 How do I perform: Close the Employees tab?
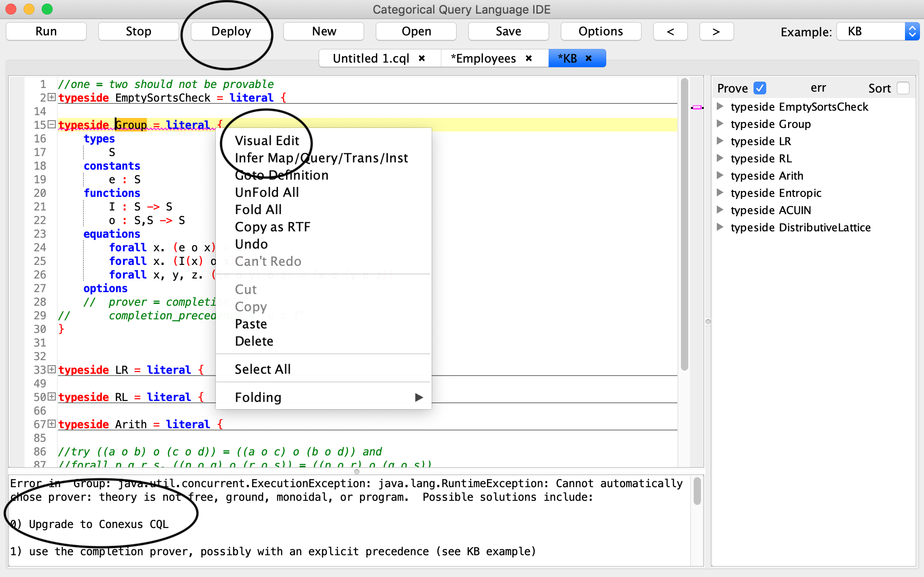pos(529,58)
